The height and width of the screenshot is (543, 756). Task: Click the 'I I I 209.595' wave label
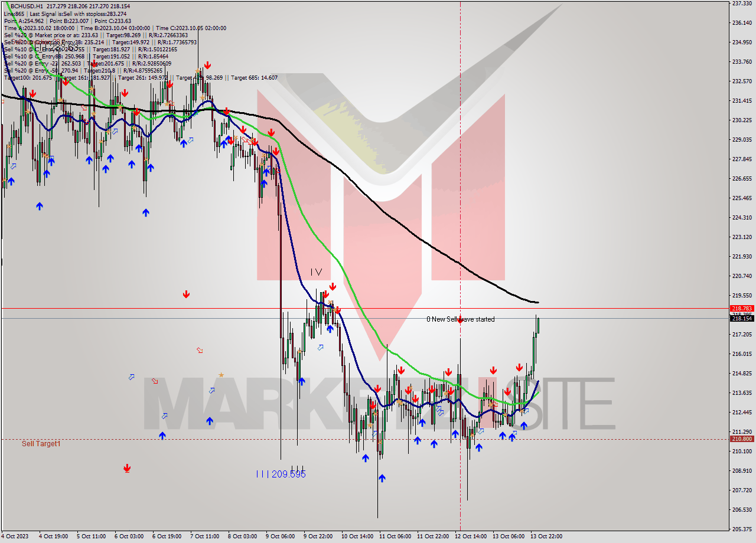click(x=281, y=474)
